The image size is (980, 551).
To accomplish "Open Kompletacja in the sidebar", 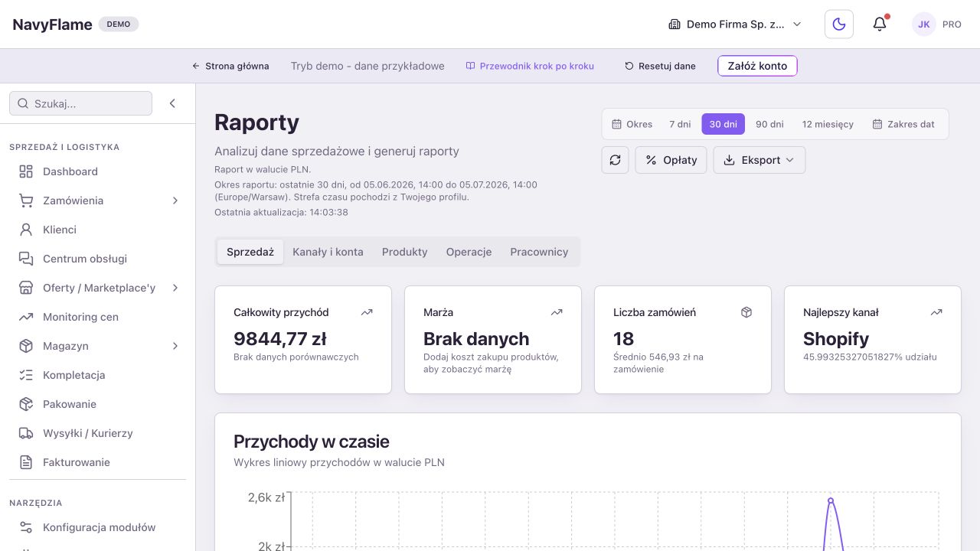I will click(x=98, y=375).
